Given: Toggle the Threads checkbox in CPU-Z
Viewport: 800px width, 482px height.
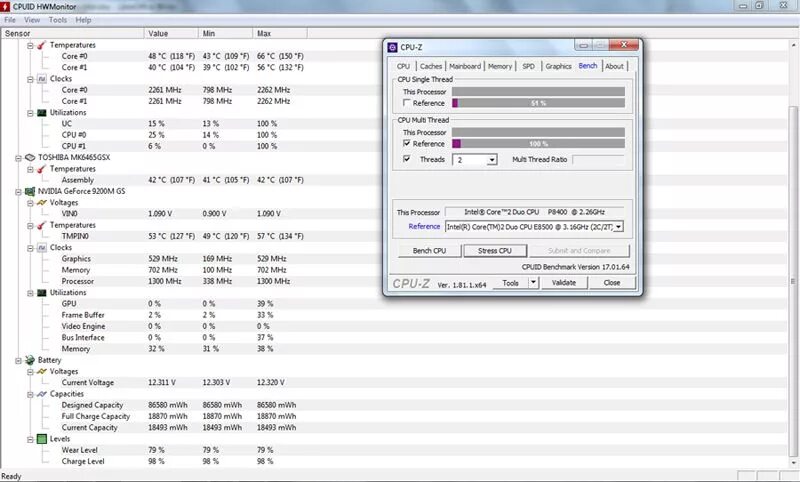Looking at the screenshot, I should click(x=407, y=159).
